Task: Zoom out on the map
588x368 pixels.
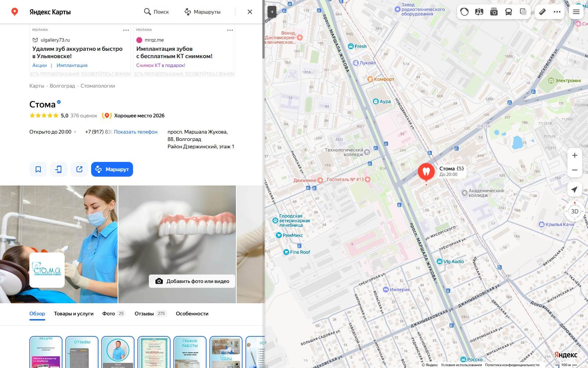Action: pyautogui.click(x=575, y=170)
